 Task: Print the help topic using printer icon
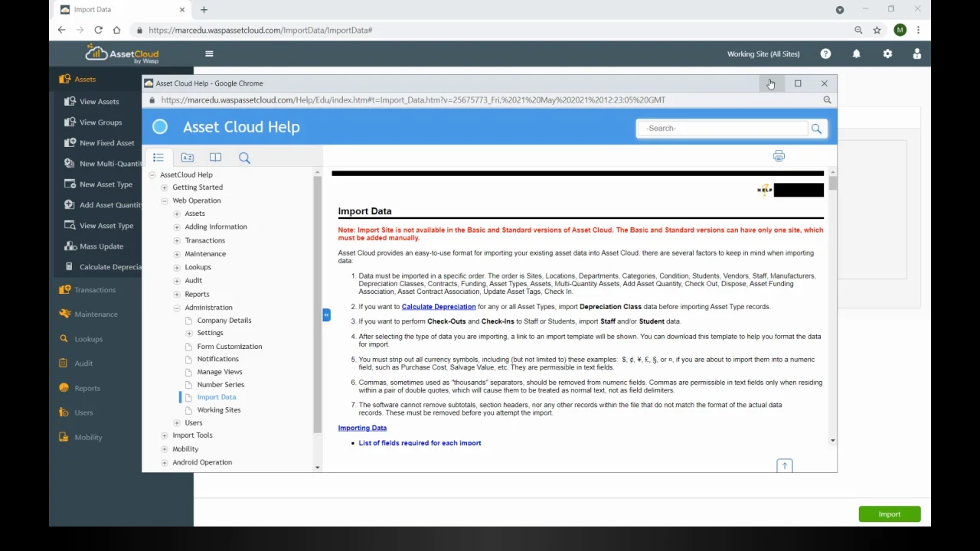point(779,156)
